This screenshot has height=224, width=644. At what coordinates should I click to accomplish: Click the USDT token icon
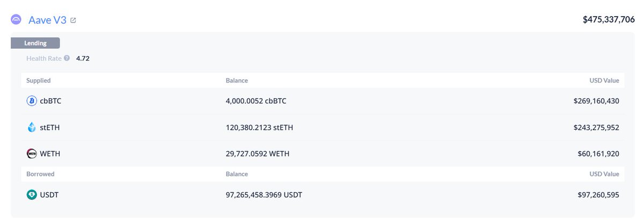point(31,195)
